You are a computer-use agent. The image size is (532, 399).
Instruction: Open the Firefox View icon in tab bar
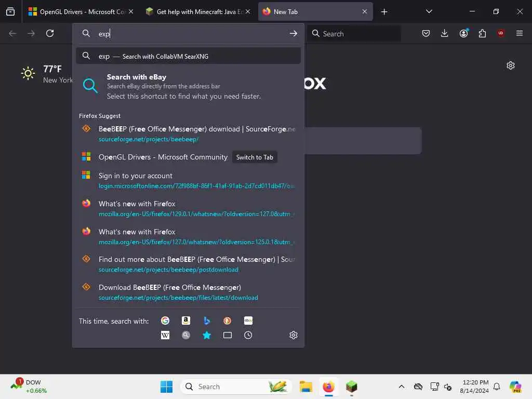coord(10,12)
